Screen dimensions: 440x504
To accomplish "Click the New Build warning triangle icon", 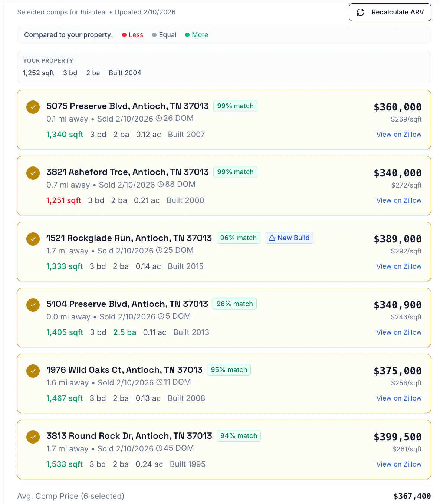I will [272, 238].
